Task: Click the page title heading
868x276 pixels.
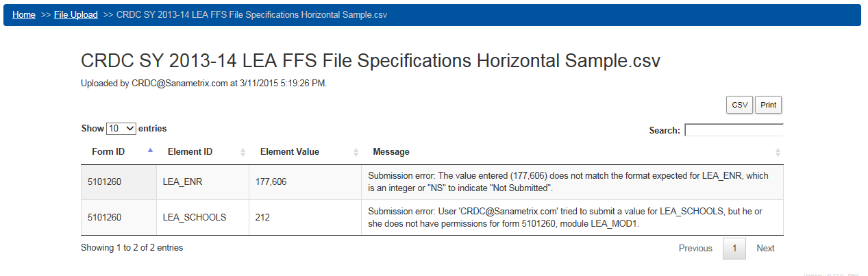Action: click(371, 60)
